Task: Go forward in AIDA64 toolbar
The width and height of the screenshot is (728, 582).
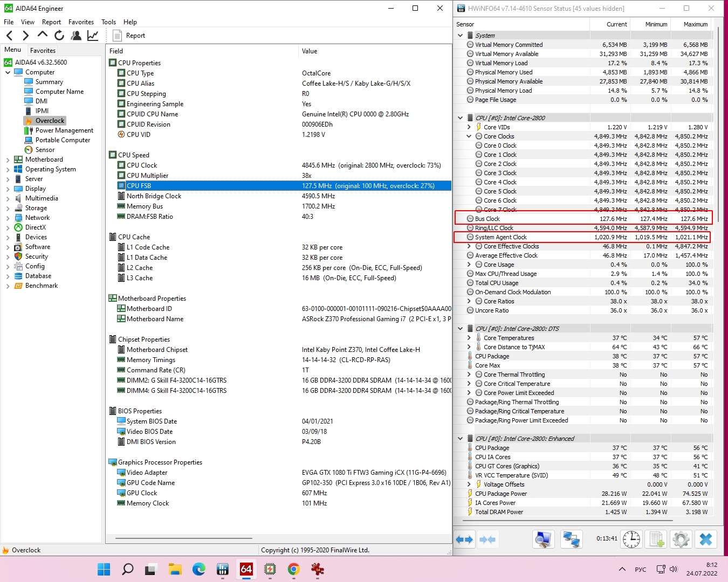Action: pyautogui.click(x=25, y=36)
